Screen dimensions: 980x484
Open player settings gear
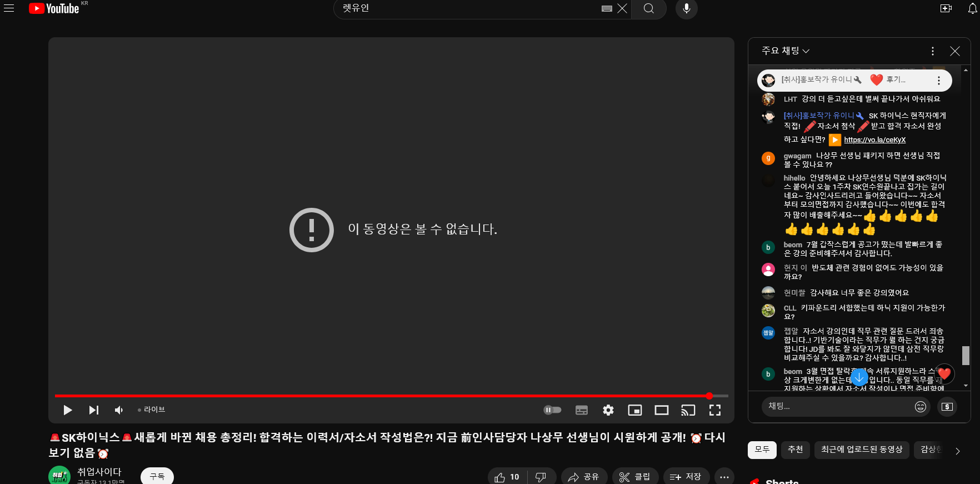pos(608,410)
